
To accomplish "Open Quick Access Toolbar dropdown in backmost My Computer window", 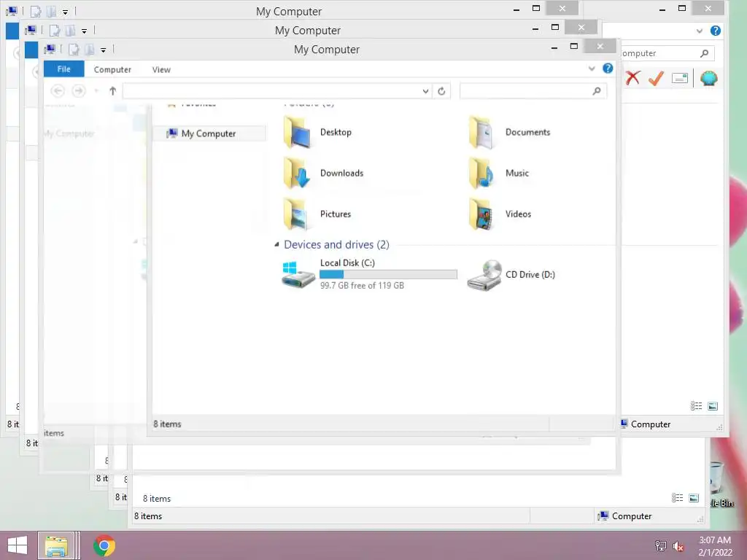I will [65, 12].
